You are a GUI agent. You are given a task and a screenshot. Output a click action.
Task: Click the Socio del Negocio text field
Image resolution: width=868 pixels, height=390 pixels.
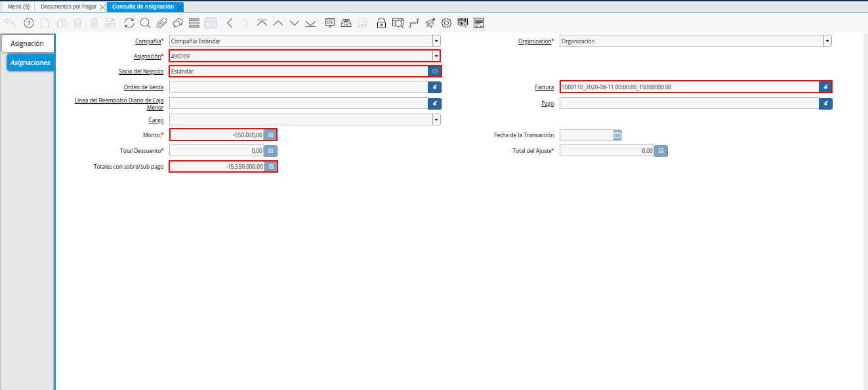click(299, 71)
